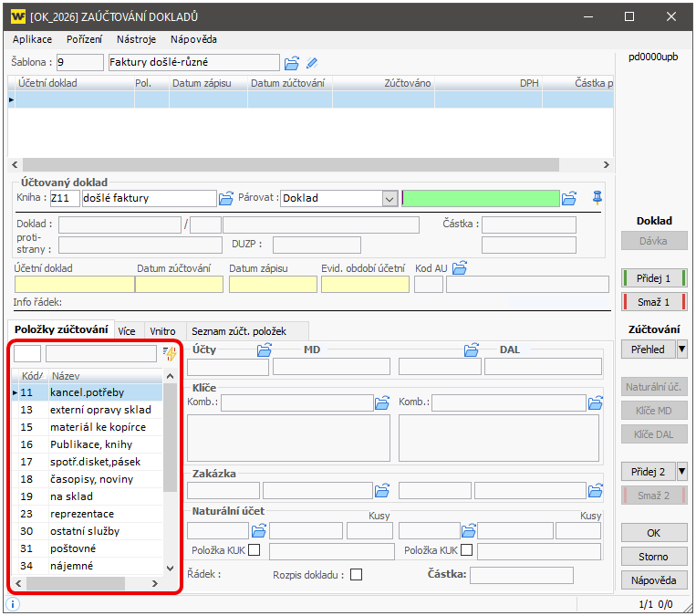Confirm with the OK button
Screen dimensions: 696x616
pyautogui.click(x=654, y=533)
